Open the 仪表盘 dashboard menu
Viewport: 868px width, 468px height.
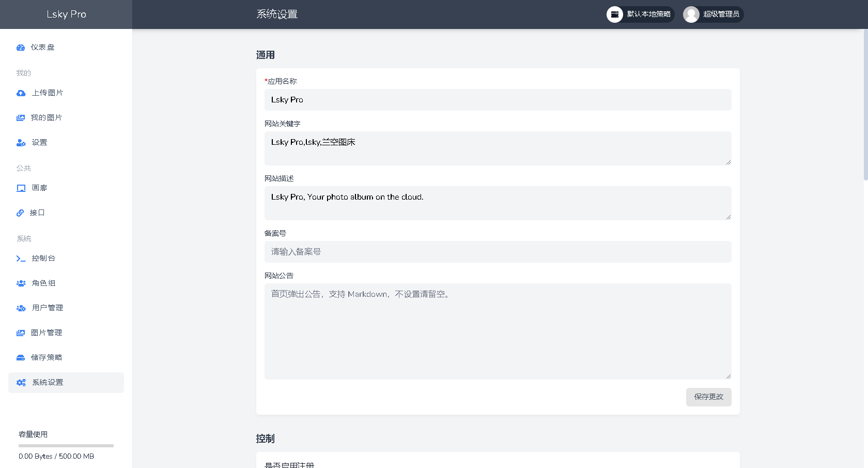click(x=66, y=48)
